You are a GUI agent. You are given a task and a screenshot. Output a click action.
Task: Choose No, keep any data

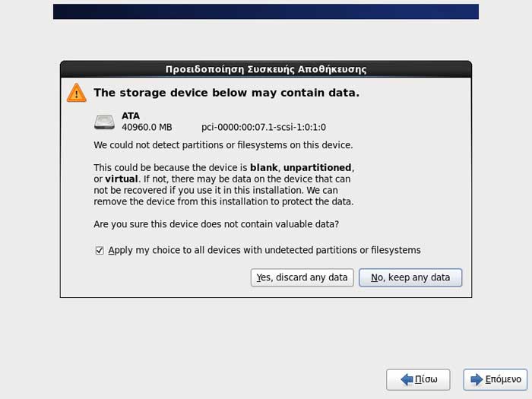(x=410, y=277)
